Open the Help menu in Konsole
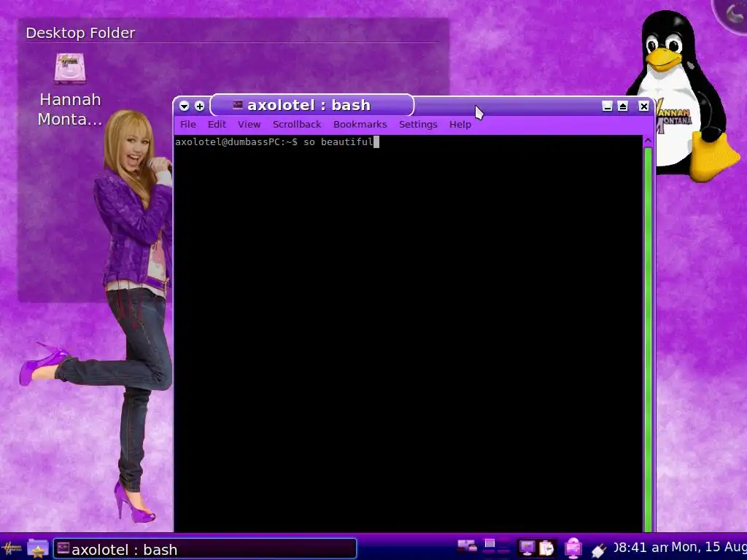 click(460, 124)
